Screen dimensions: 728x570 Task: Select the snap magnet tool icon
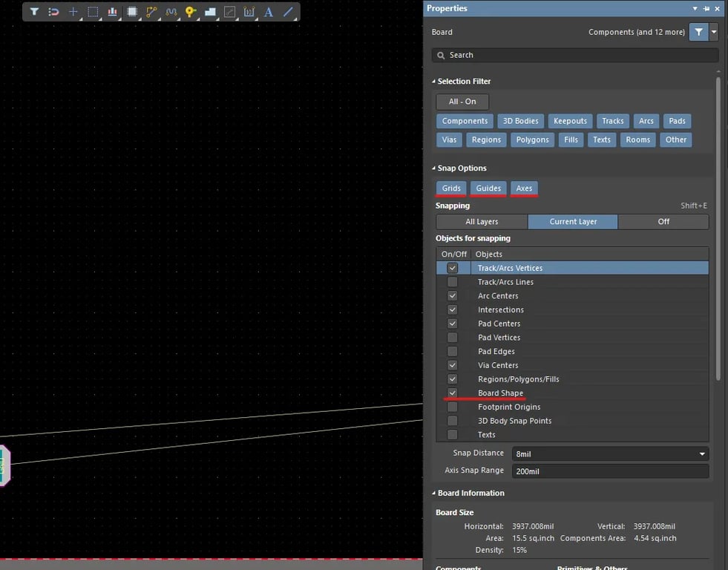click(x=53, y=12)
